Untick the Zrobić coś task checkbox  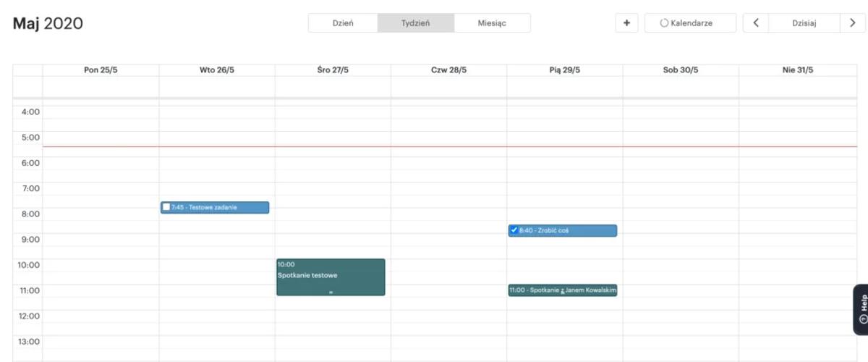(x=514, y=230)
